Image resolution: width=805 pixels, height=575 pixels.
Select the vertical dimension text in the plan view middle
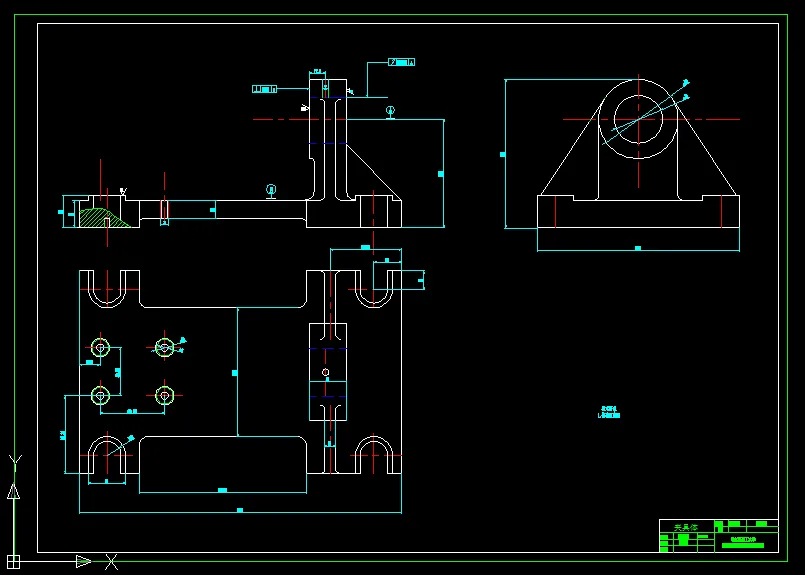click(235, 373)
